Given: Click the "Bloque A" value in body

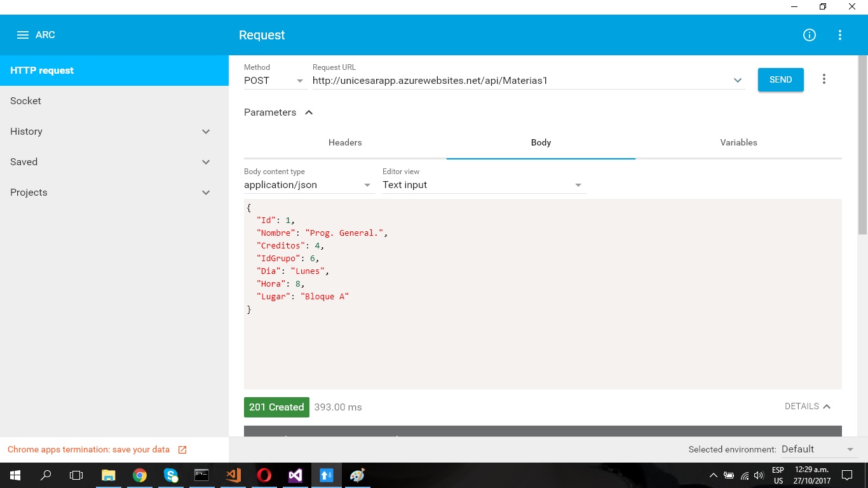Looking at the screenshot, I should (325, 297).
